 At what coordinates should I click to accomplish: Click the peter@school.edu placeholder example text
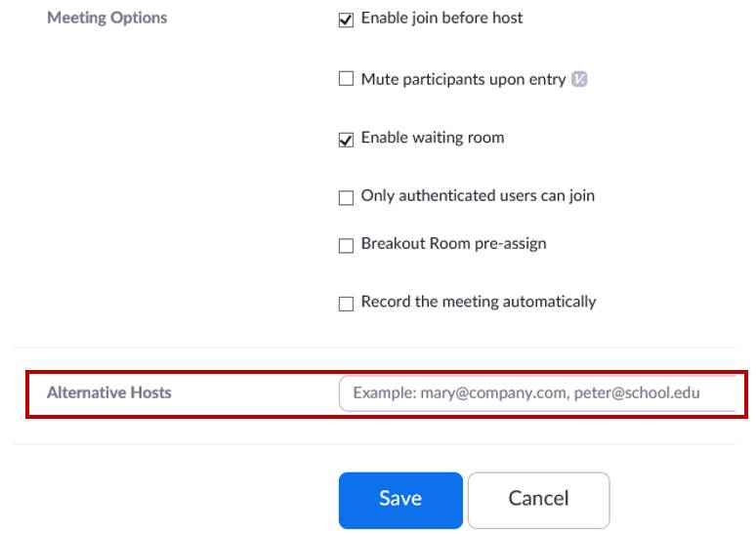pos(635,394)
